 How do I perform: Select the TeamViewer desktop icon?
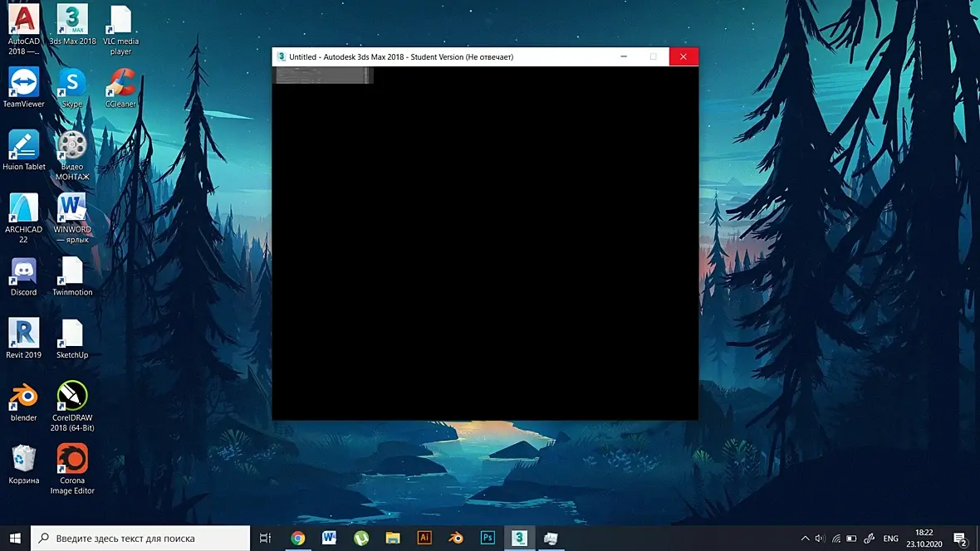pyautogui.click(x=24, y=87)
